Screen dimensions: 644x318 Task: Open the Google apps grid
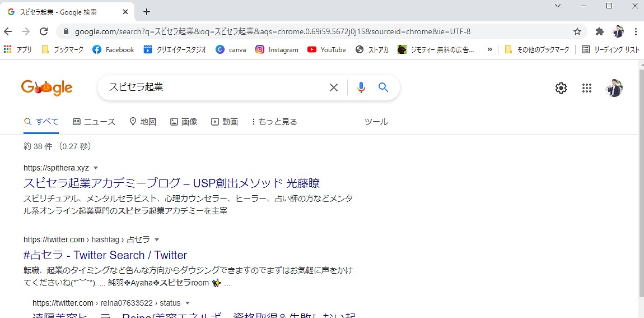[587, 88]
